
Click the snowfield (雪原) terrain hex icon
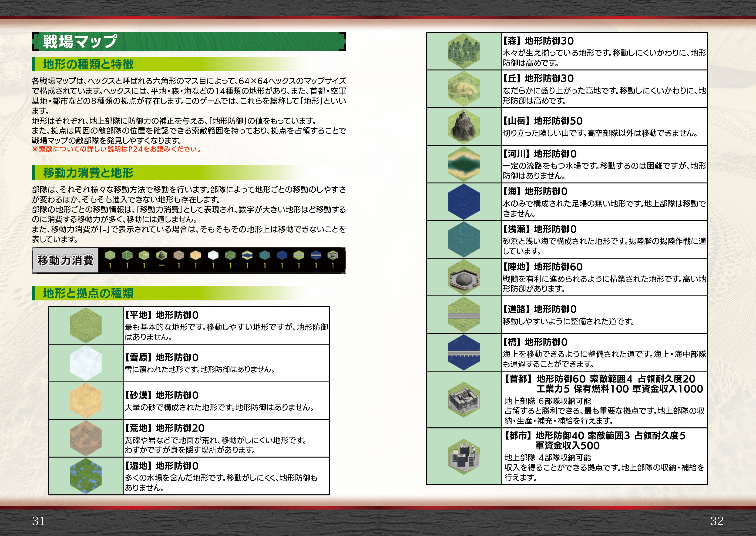(x=85, y=363)
